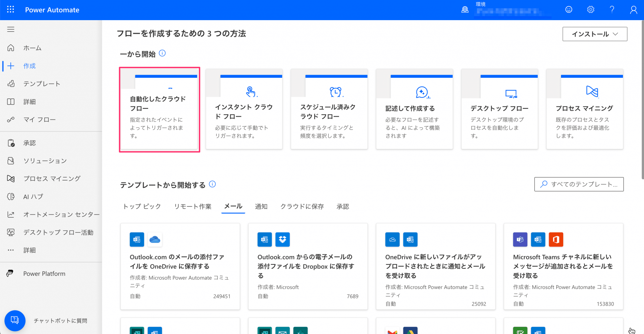This screenshot has width=644, height=334.
Task: Open the OneDrive new file notification template
Action: (436, 266)
